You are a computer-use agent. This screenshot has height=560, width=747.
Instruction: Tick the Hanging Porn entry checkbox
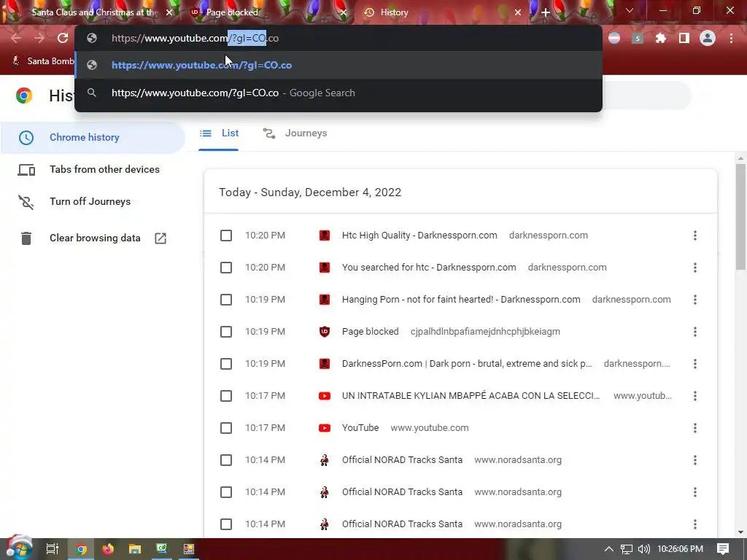tap(226, 300)
